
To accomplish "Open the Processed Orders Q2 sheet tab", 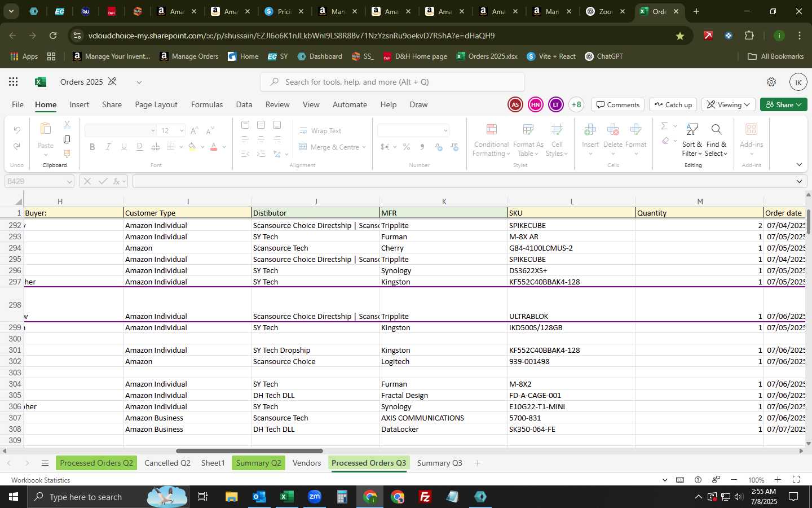I will pyautogui.click(x=96, y=463).
